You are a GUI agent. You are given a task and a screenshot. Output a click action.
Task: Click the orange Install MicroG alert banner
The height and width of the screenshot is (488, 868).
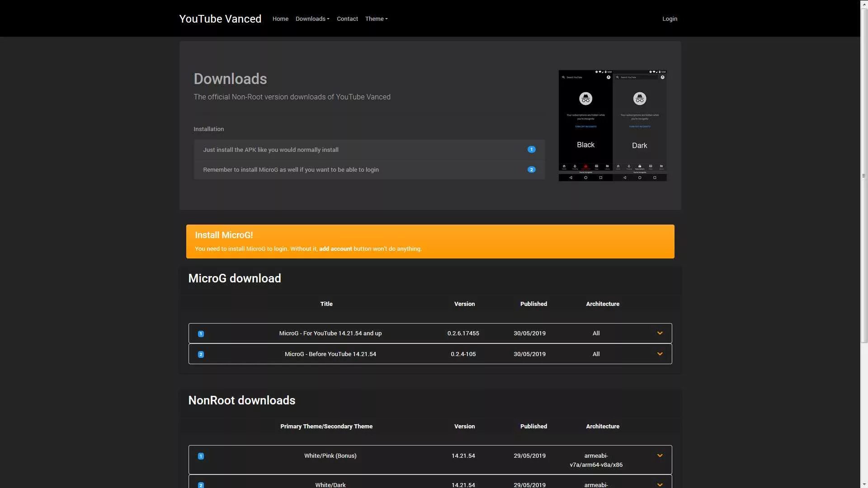coord(430,242)
